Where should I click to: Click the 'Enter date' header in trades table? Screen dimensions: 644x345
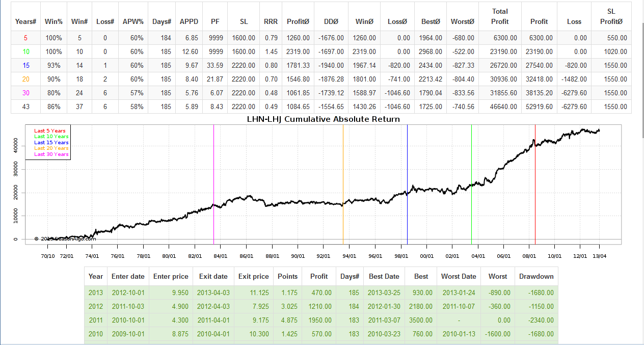coord(128,276)
